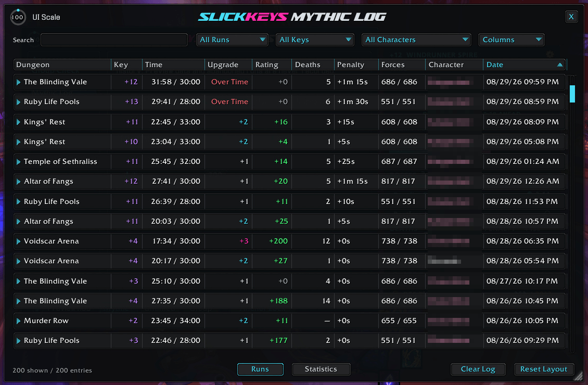Click the +200 rating value

tap(278, 241)
